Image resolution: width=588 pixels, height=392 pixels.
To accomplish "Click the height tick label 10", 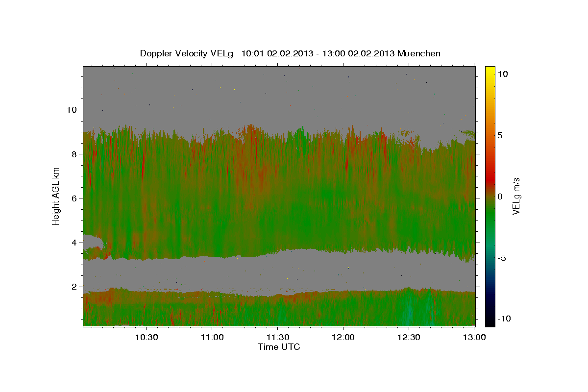I will tap(73, 110).
